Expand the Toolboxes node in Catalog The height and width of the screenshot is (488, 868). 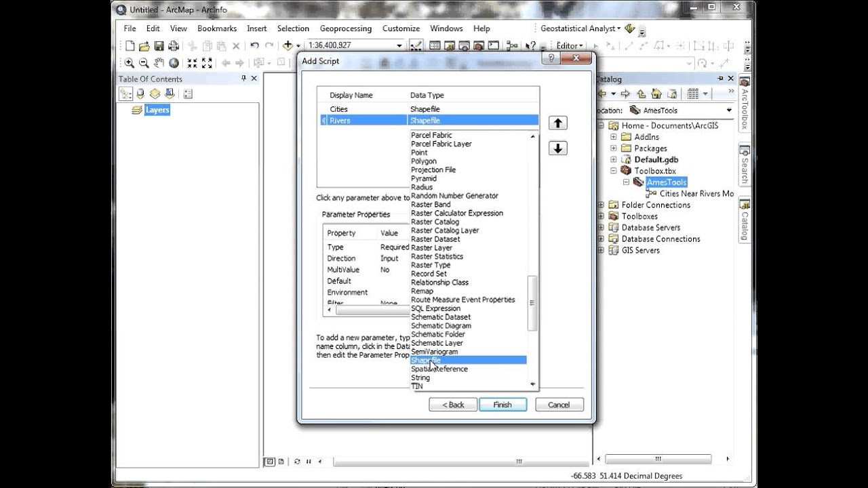[x=601, y=216]
